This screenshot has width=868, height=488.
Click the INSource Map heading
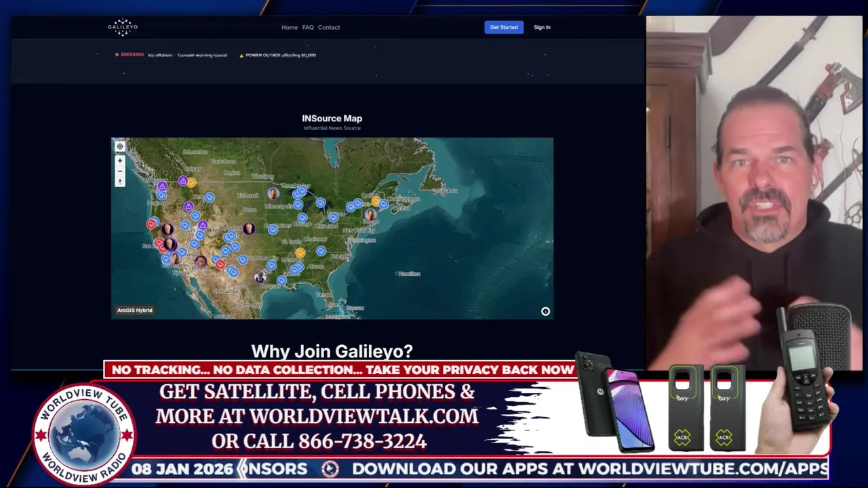coord(332,119)
